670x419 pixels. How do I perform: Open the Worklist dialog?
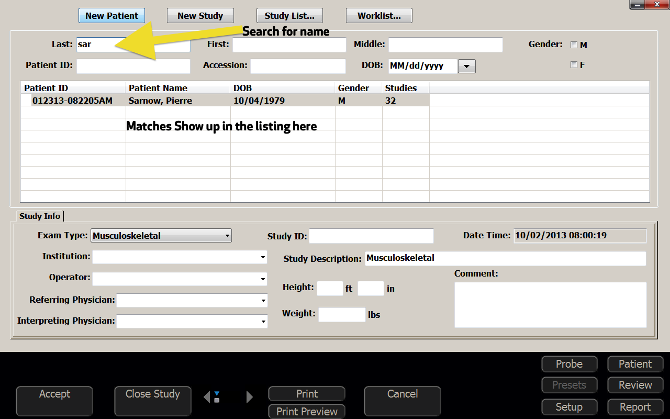pyautogui.click(x=379, y=16)
